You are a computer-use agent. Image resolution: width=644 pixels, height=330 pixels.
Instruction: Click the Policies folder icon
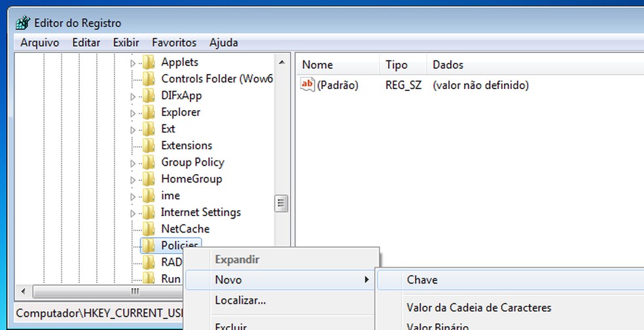[149, 246]
